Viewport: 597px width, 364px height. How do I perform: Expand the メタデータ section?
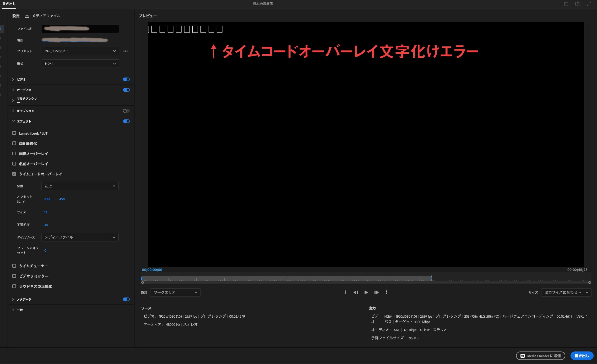point(13,299)
